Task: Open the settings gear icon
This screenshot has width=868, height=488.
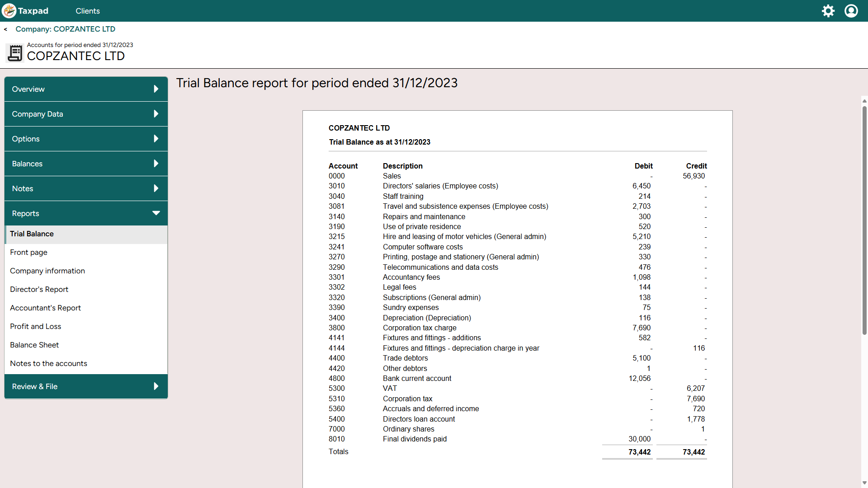Action: click(829, 10)
